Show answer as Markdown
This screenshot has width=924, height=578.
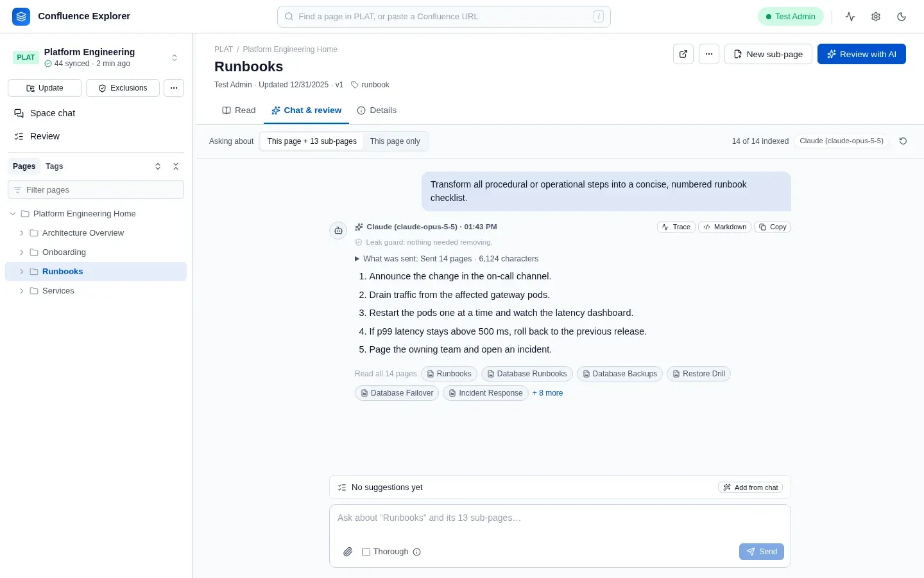coord(725,227)
